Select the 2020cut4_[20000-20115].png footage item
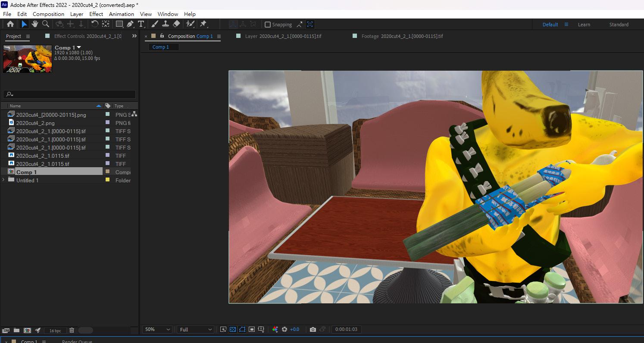This screenshot has height=343, width=644. [51, 115]
